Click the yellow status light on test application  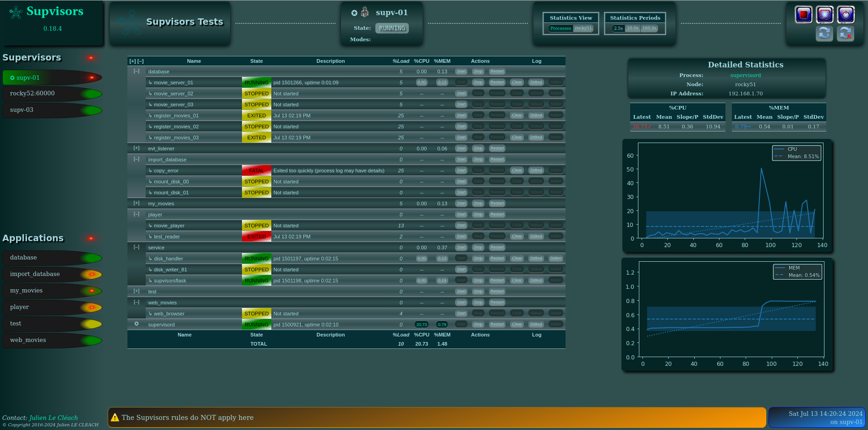tap(92, 324)
